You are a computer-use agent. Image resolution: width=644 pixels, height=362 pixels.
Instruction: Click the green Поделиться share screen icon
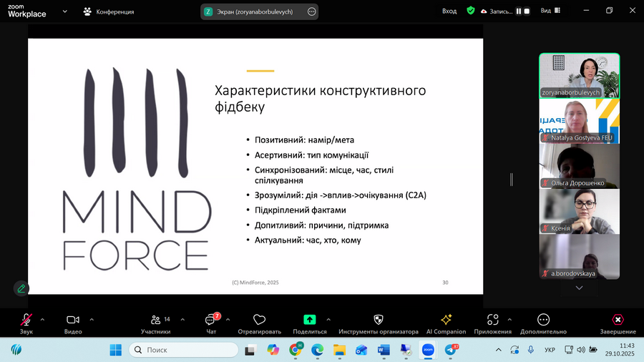coord(310,320)
